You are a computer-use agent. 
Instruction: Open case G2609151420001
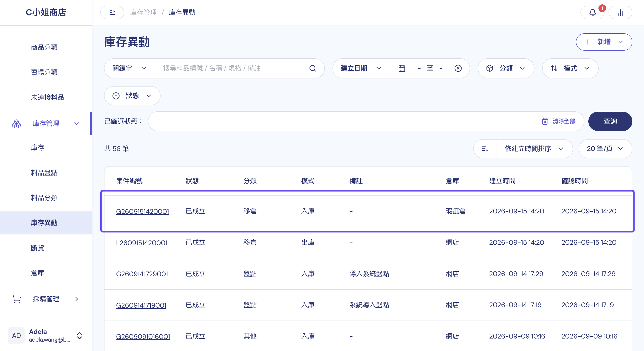point(143,211)
